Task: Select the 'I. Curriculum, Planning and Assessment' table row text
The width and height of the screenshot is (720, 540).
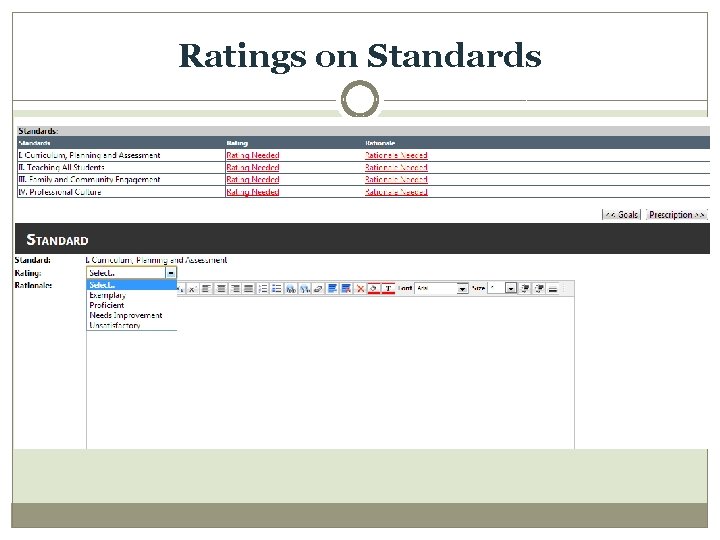Action: pos(89,156)
